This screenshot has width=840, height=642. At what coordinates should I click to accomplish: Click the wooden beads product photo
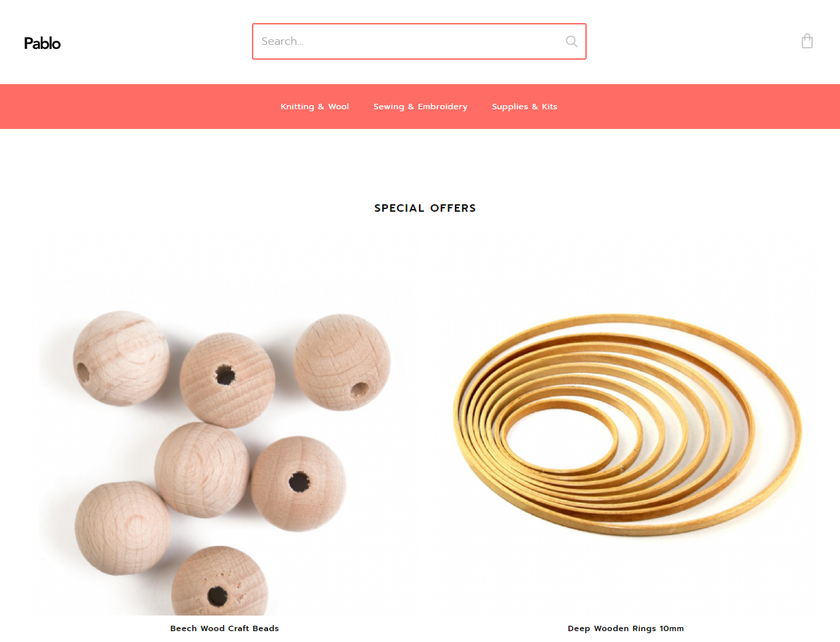point(225,422)
